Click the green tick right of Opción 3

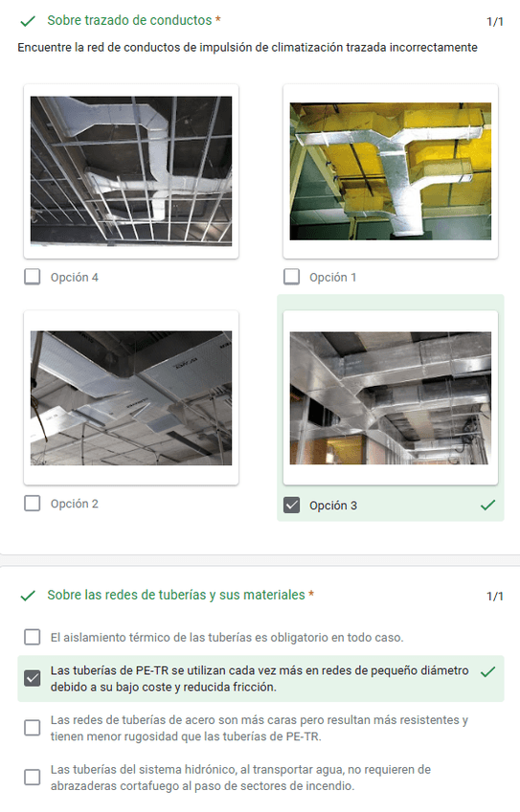tap(487, 505)
